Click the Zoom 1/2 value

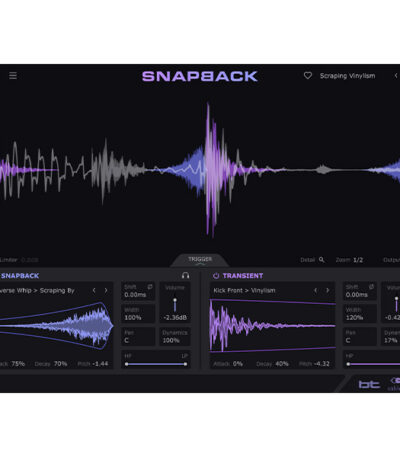[x=358, y=260]
